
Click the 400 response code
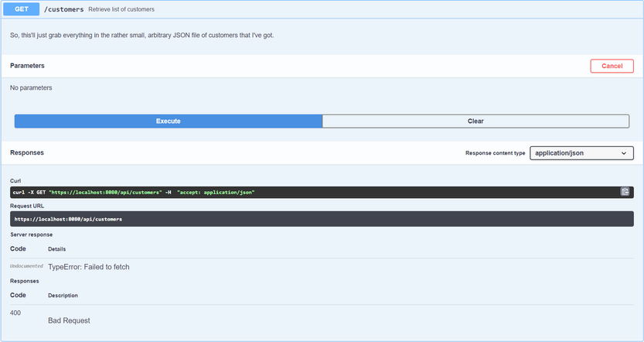point(15,313)
